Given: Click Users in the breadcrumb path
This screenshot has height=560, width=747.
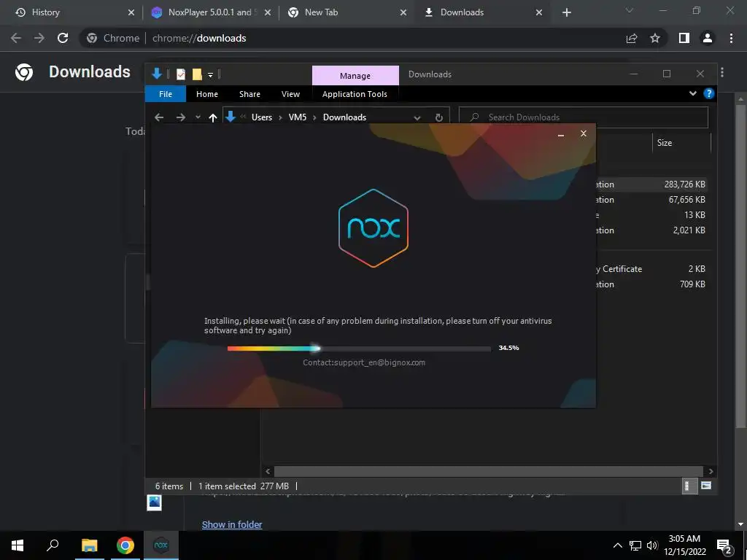Looking at the screenshot, I should (262, 117).
